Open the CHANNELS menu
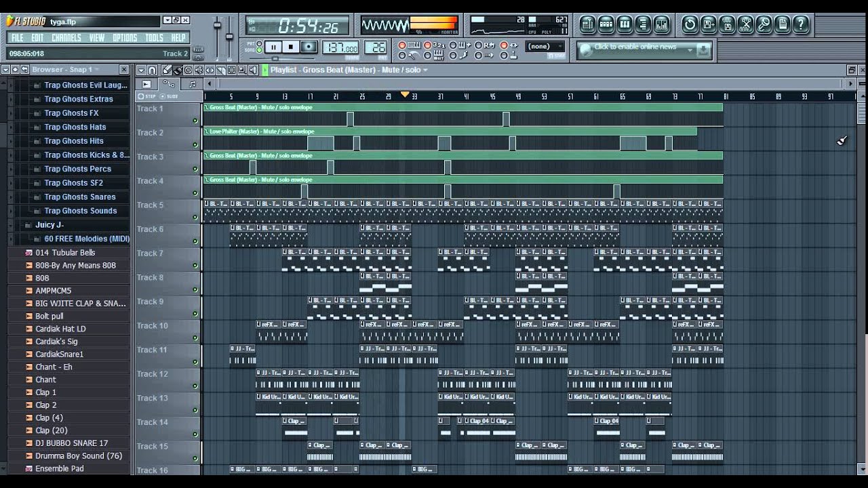868x488 pixels. click(66, 38)
